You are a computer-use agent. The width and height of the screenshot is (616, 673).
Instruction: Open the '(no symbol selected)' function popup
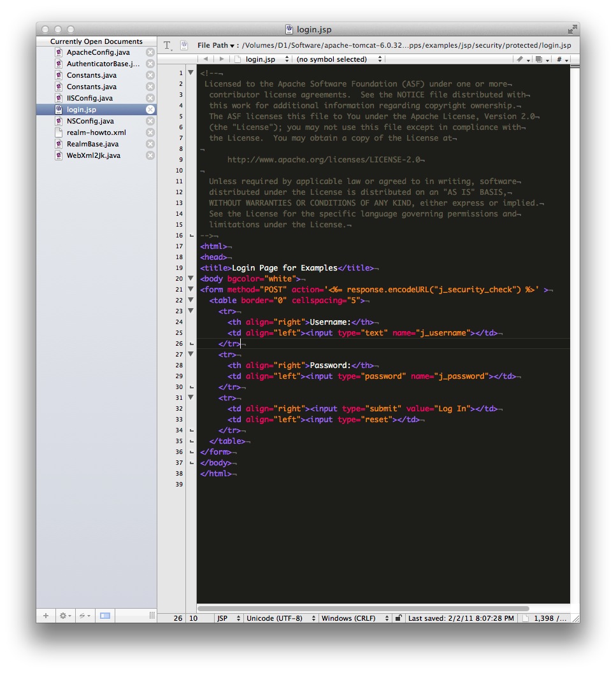338,59
